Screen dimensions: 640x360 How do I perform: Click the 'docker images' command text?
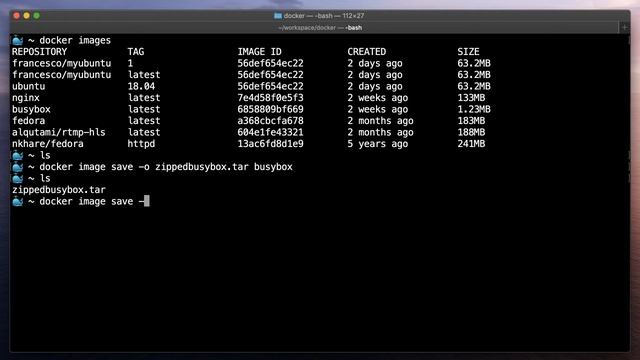click(75, 40)
